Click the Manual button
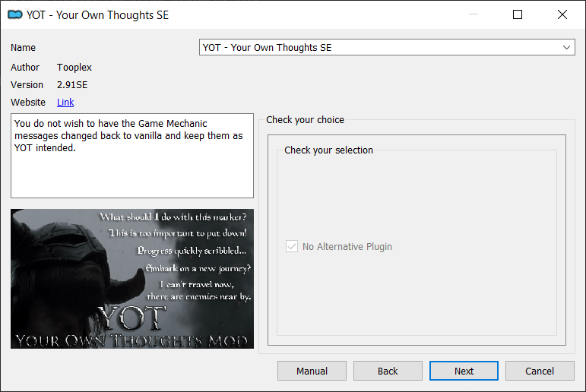 pyautogui.click(x=312, y=371)
